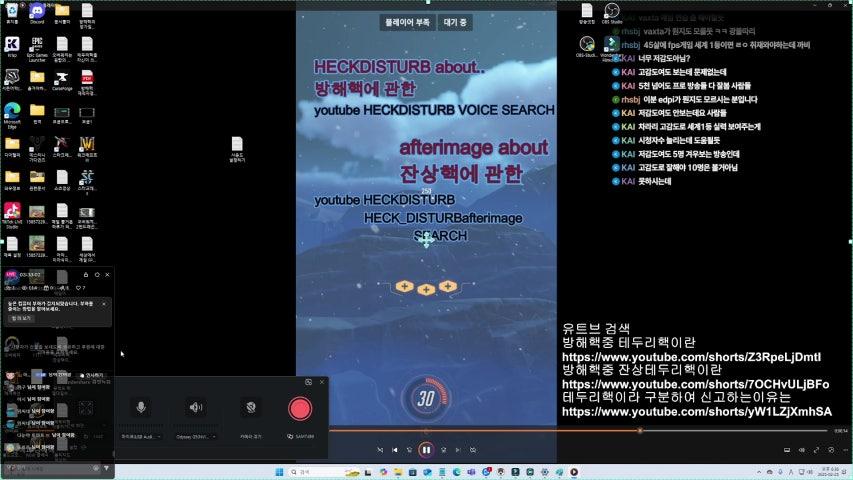Select the '플레이어 부족' tab in game
Image resolution: width=853 pixels, height=480 pixels.
coord(407,22)
